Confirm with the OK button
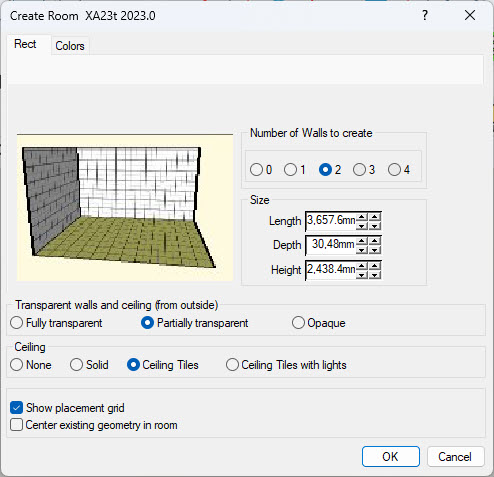Image resolution: width=494 pixels, height=477 pixels. [x=391, y=456]
